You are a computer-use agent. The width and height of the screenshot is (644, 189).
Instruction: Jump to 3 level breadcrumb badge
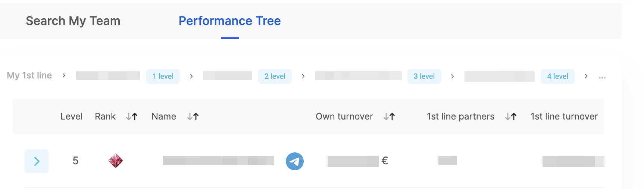pos(424,76)
